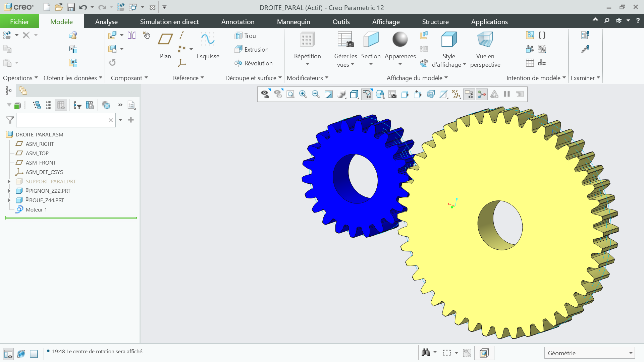Click the Vue en perspective icon
644x362 pixels.
[x=485, y=40]
